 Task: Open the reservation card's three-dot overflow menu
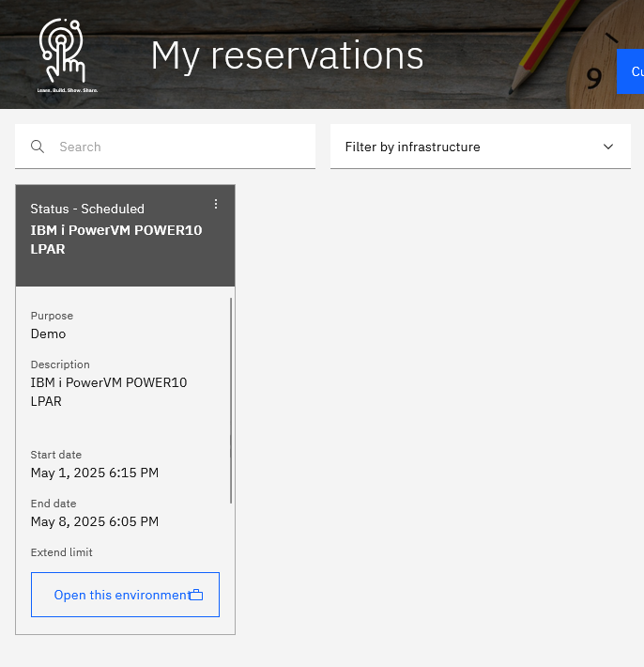pos(216,204)
